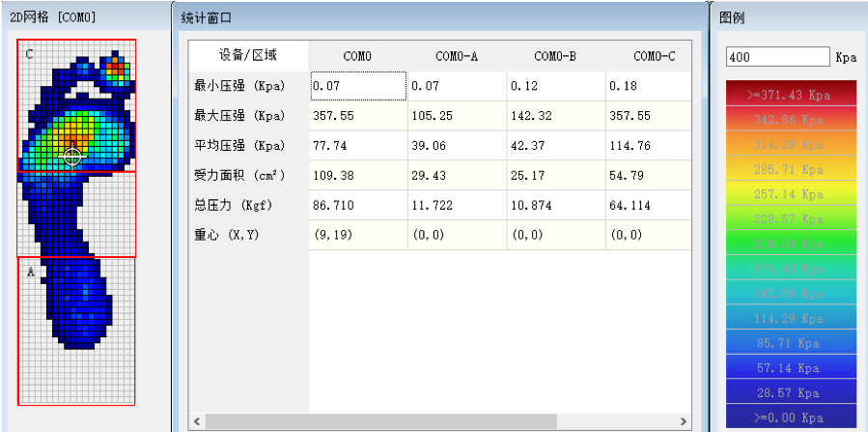
Task: Select region C label on the forefoot grid
Action: click(x=29, y=54)
